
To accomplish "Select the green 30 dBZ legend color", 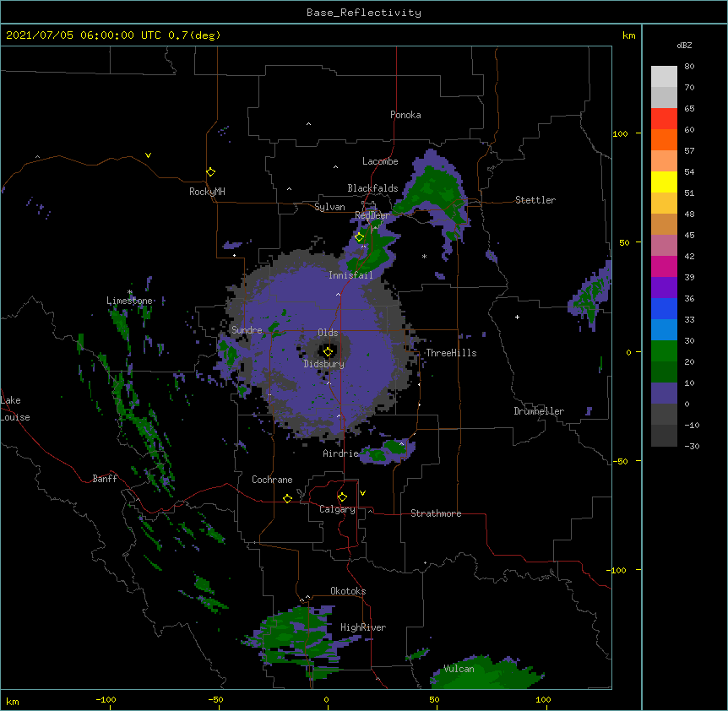I will coord(664,351).
